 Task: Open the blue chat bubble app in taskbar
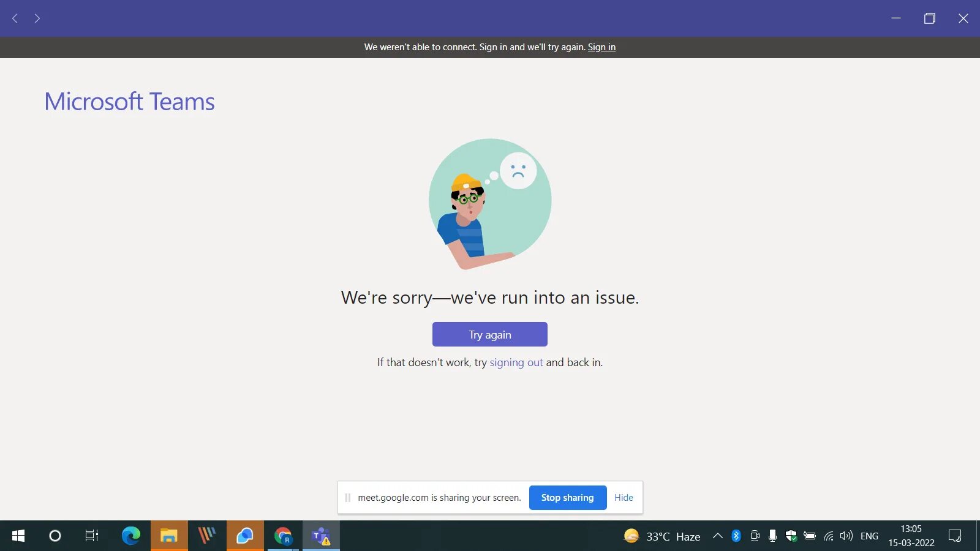click(245, 536)
